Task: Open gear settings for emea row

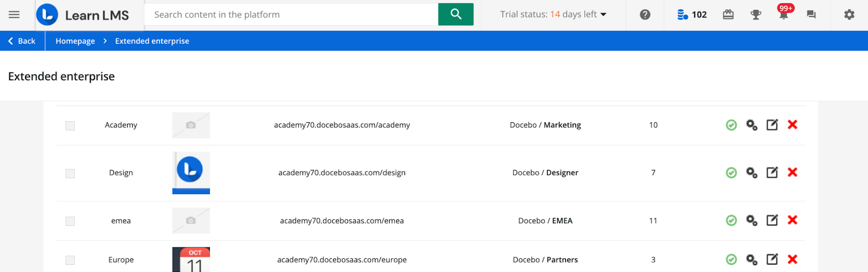Action: click(752, 220)
